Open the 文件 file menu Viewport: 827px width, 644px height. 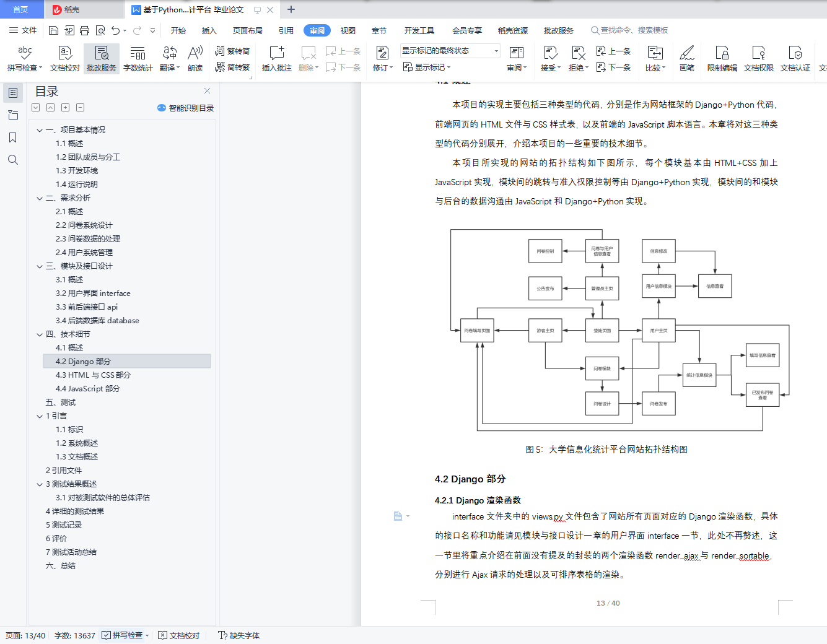coord(23,30)
